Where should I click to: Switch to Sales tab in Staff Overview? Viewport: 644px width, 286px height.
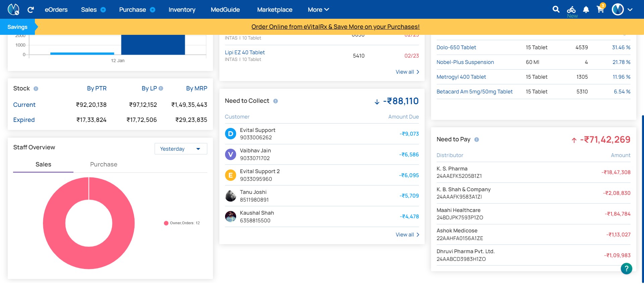[43, 164]
